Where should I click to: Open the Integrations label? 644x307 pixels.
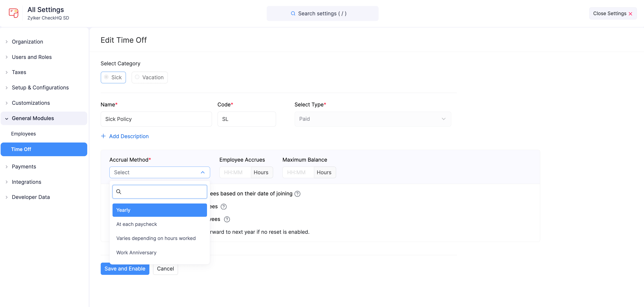click(27, 182)
